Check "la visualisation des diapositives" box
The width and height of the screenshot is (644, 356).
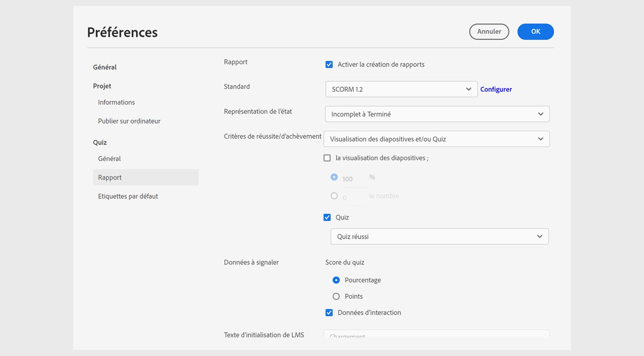[327, 158]
